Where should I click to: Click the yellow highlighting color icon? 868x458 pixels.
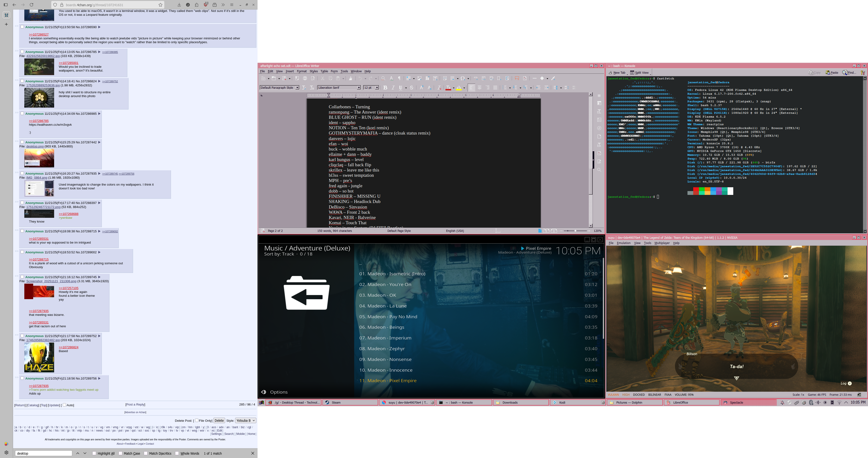coord(459,88)
